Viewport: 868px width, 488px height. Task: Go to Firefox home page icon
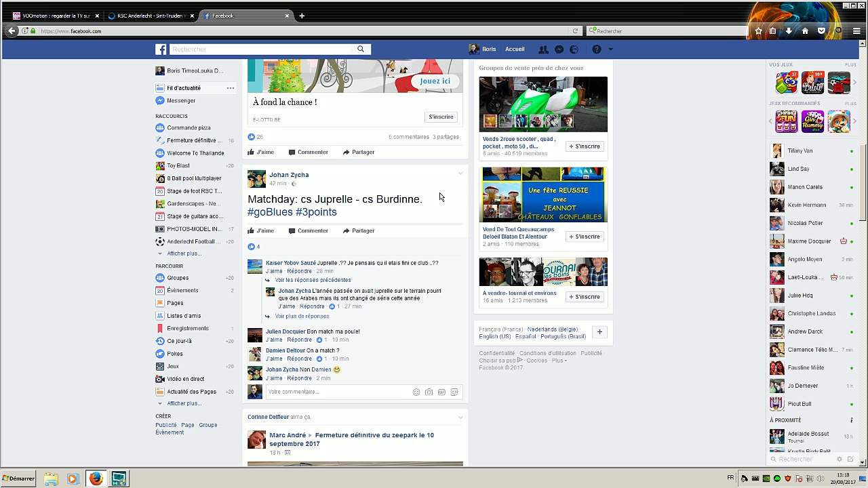[805, 31]
